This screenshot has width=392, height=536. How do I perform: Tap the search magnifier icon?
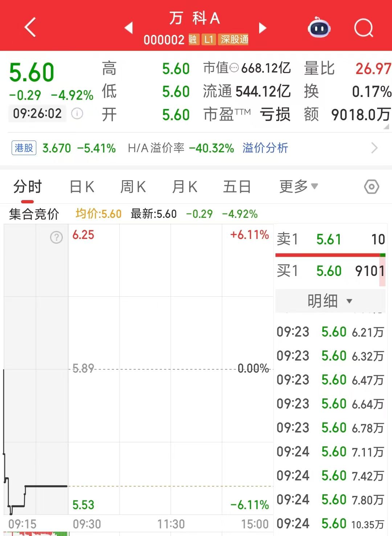tap(363, 28)
